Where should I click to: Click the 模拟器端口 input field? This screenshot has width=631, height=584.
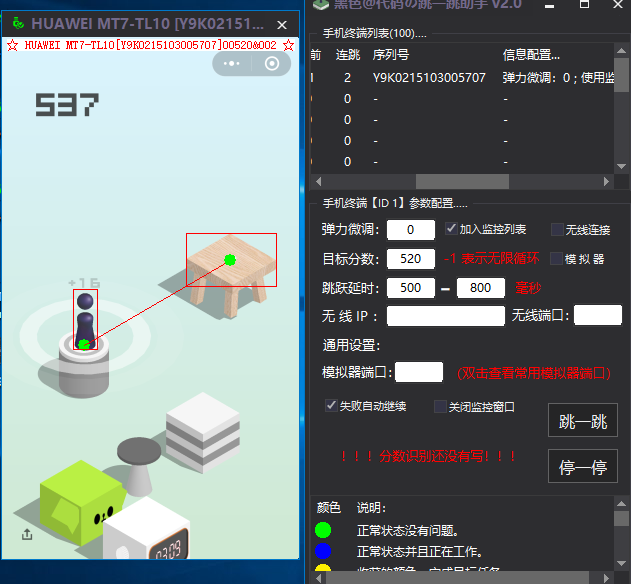(419, 372)
